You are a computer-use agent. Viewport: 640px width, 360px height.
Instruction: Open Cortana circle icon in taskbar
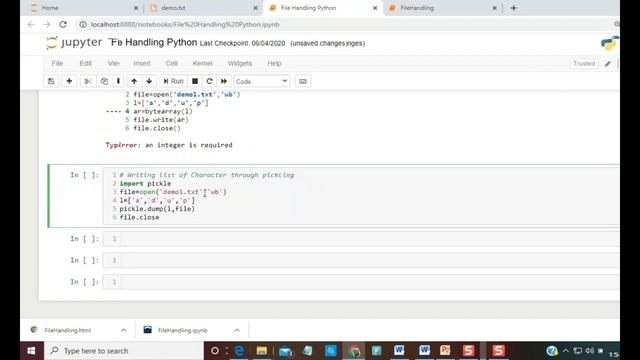215,351
